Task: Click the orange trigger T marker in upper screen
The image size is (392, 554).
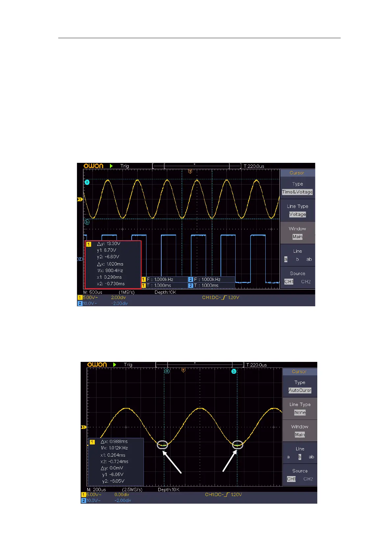Action: tap(190, 171)
